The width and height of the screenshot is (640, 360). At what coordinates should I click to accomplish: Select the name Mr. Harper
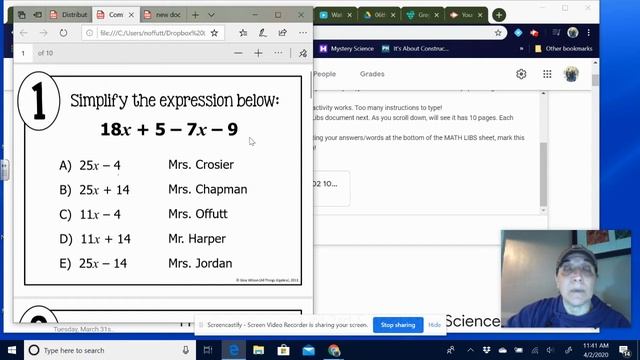click(x=197, y=239)
